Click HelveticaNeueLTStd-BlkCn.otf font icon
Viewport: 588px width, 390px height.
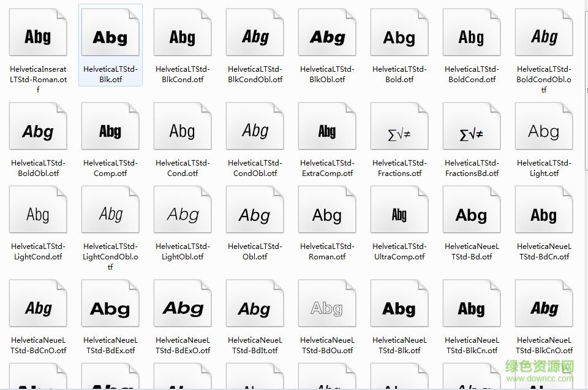[472, 304]
